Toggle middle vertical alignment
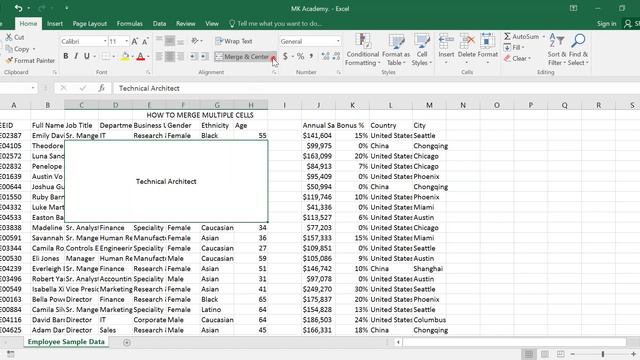 [x=170, y=41]
